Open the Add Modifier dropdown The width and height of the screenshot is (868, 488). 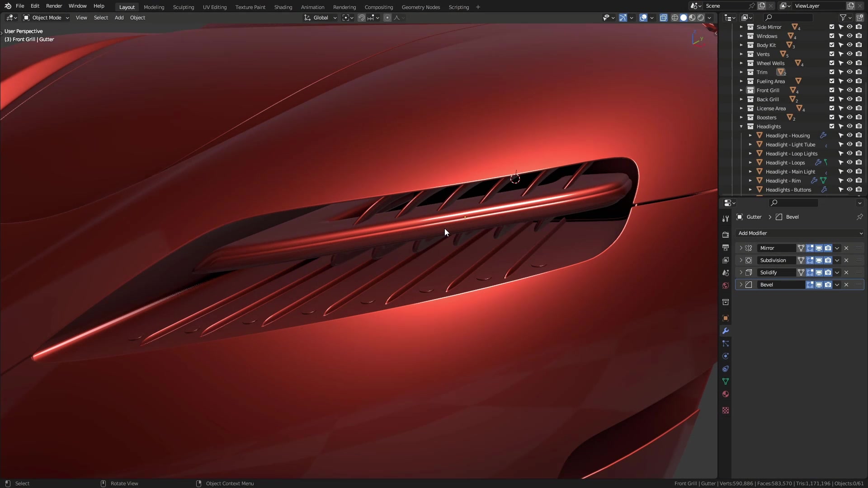pos(799,233)
